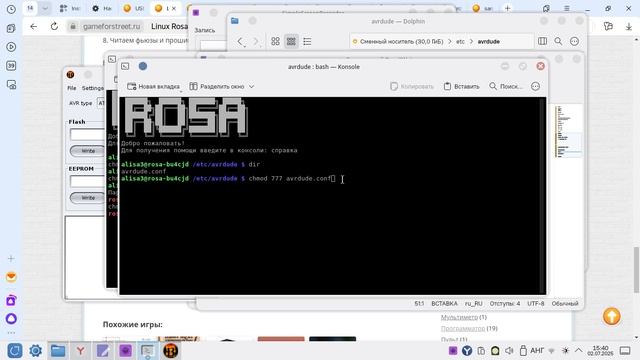Viewport: 640px width, 360px height.
Task: Toggle Dolphin split view icon
Action: 542,41
